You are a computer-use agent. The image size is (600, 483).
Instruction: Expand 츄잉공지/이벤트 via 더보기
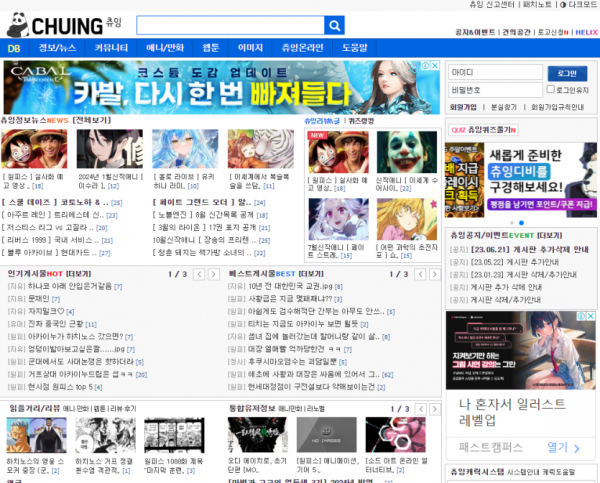point(549,235)
